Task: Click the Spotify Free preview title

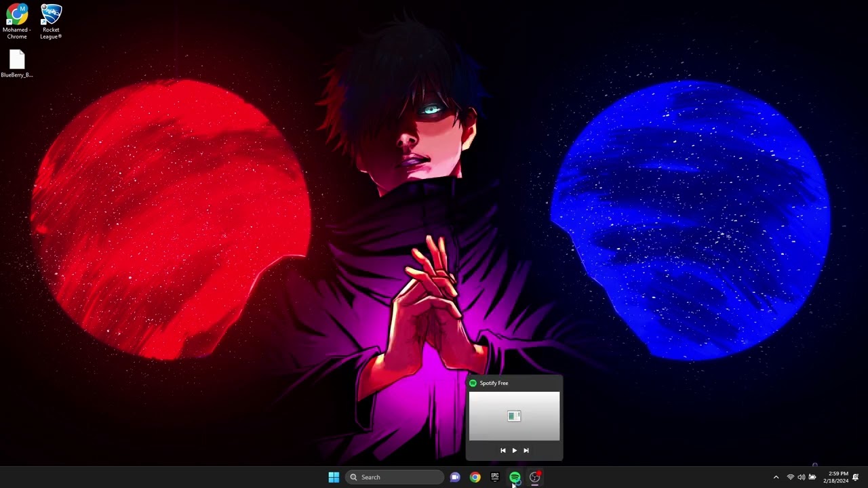Action: (x=494, y=383)
